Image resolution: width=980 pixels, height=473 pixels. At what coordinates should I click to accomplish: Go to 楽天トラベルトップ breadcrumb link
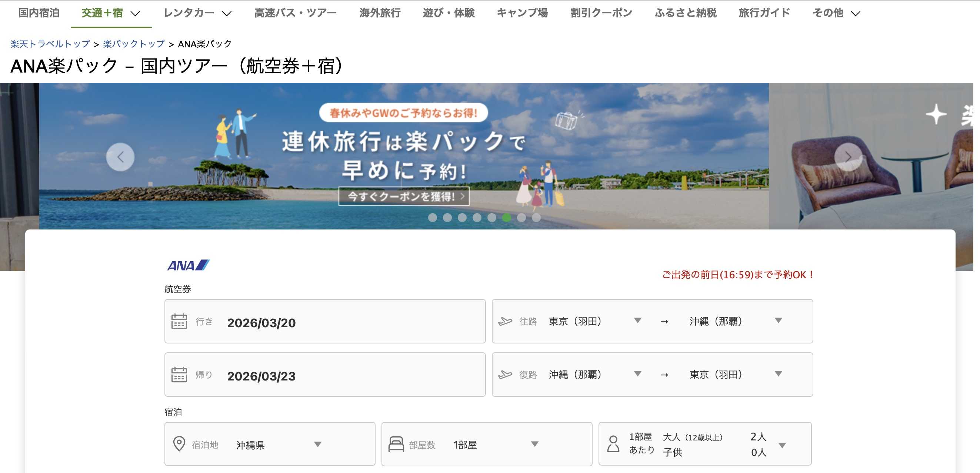50,44
